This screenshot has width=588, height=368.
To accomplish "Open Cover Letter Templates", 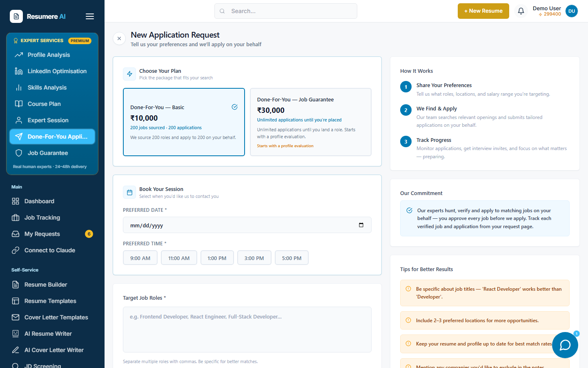I will [52, 317].
